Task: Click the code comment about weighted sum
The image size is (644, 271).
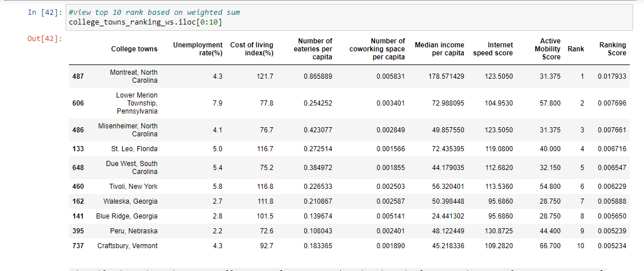Action: coord(154,13)
